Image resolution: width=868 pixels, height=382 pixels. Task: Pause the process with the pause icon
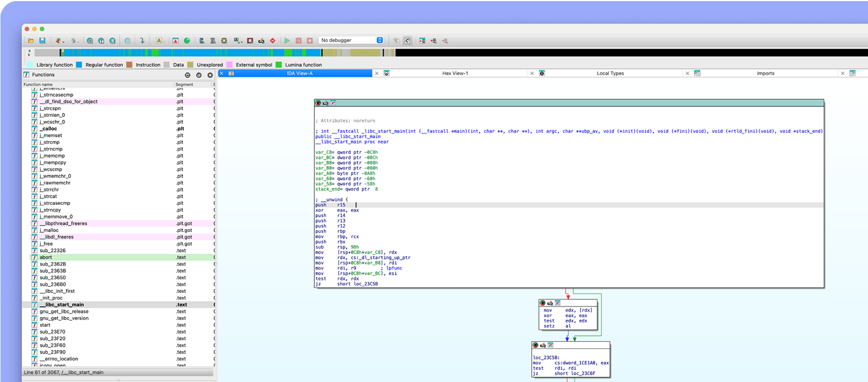click(x=298, y=40)
